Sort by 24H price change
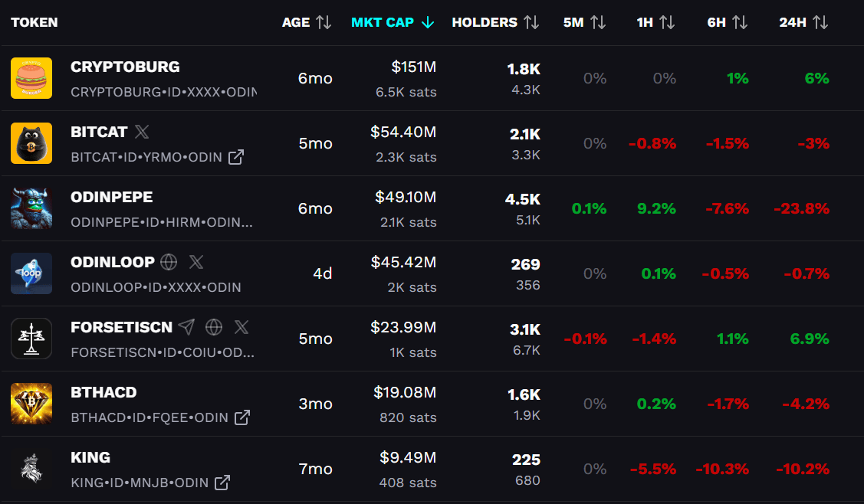 pos(803,22)
